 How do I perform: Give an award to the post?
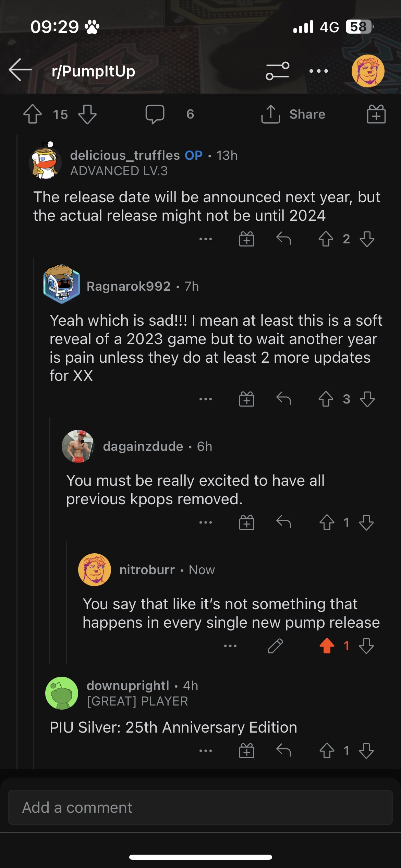(x=376, y=114)
